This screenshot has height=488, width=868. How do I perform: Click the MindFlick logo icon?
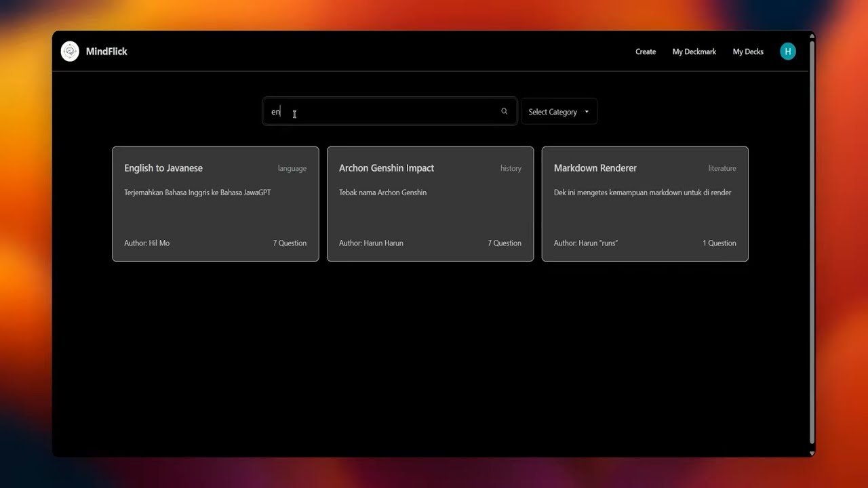[70, 52]
